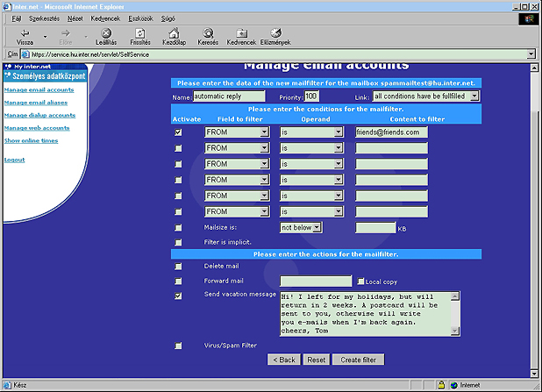Enable the Delete mail checkbox

tap(179, 266)
